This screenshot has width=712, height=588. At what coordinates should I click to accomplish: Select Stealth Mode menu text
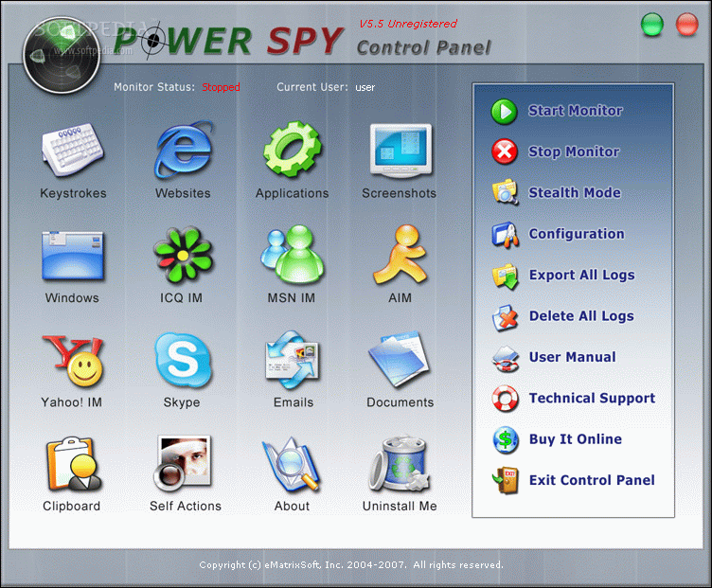[575, 192]
